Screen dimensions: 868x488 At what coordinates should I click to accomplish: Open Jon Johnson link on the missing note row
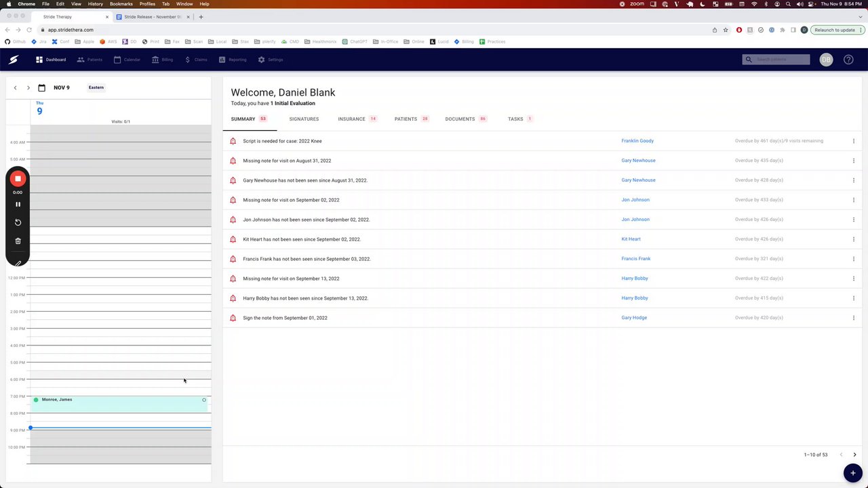coord(635,200)
